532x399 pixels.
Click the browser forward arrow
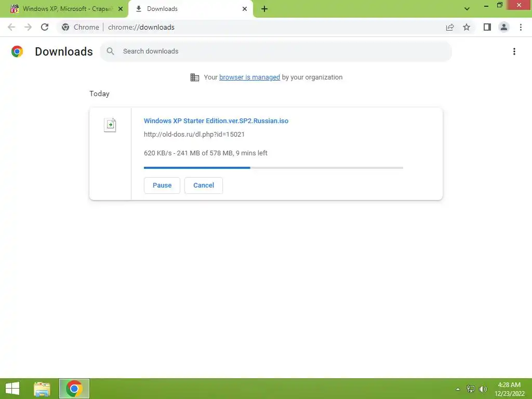28,27
